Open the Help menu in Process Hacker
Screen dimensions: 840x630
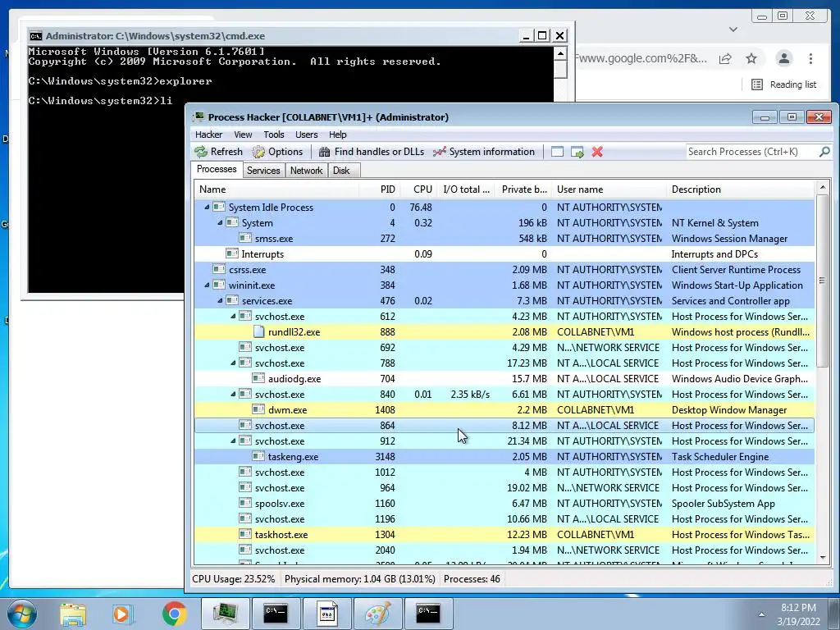click(337, 135)
